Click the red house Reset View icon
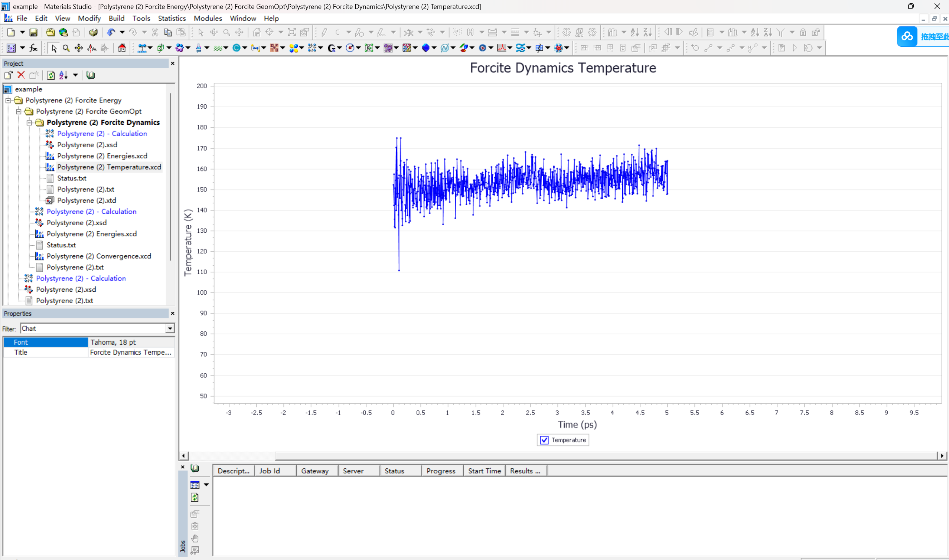The height and width of the screenshot is (560, 949). [121, 48]
